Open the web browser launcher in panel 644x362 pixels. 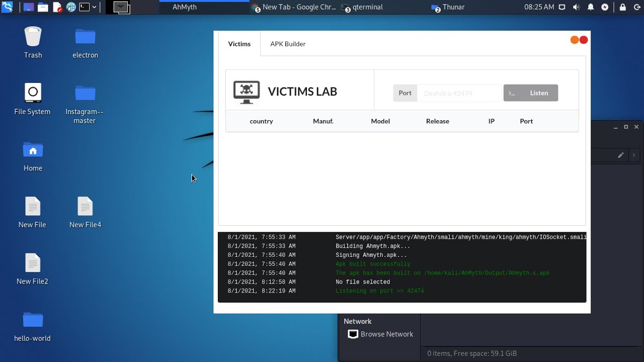pyautogui.click(x=71, y=7)
